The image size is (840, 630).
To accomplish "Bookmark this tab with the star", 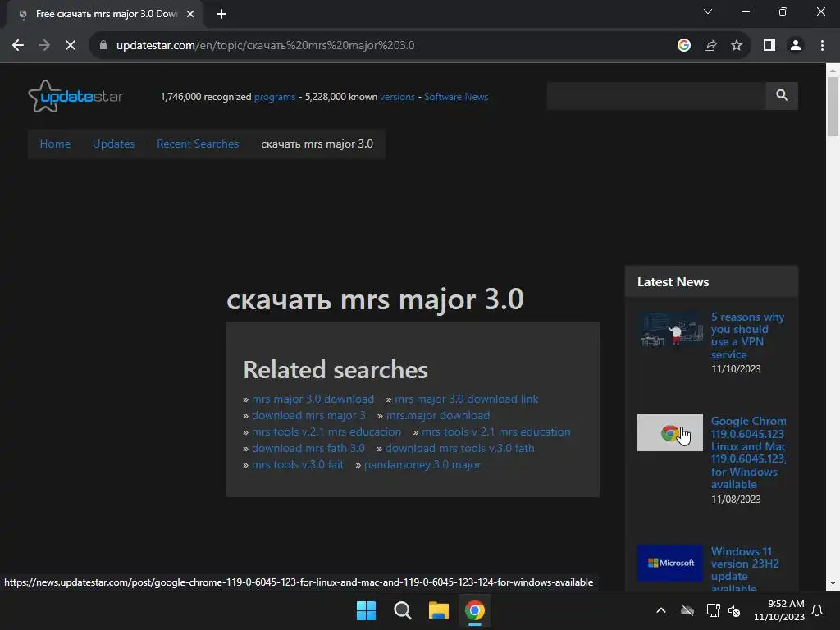I will coord(737,46).
